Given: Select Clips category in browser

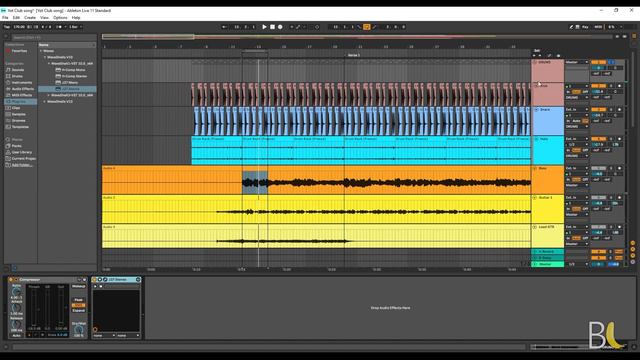Looking at the screenshot, I should coord(16,108).
